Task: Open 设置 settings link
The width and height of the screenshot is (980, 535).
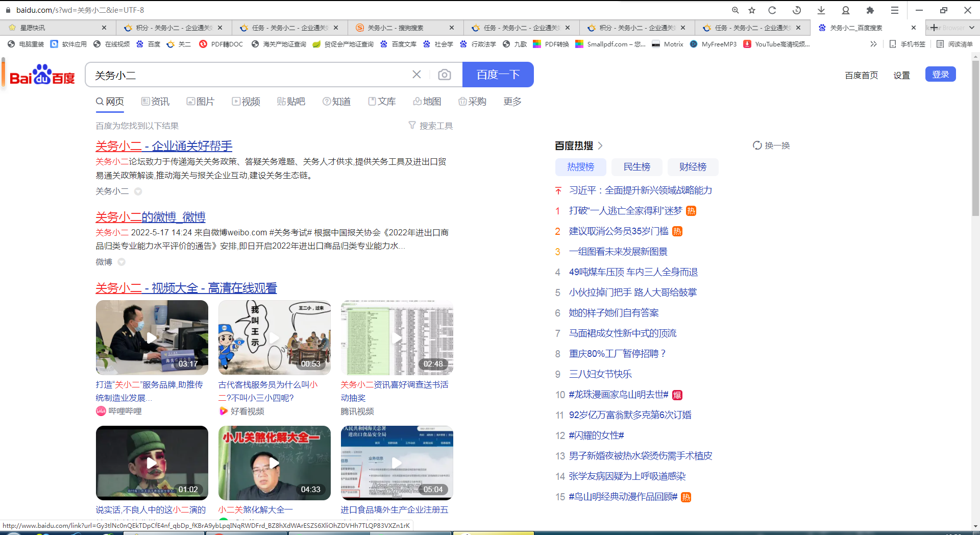Action: pyautogui.click(x=901, y=75)
